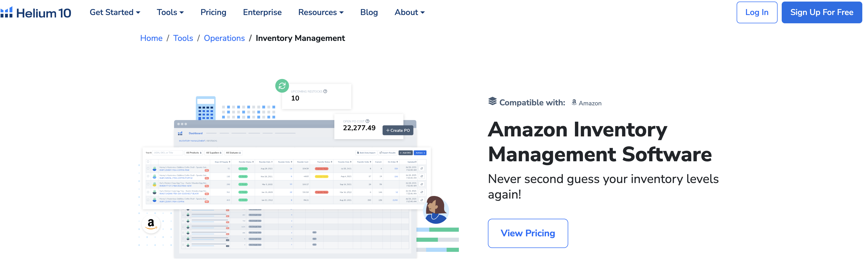Click the View Pricing button

(528, 233)
